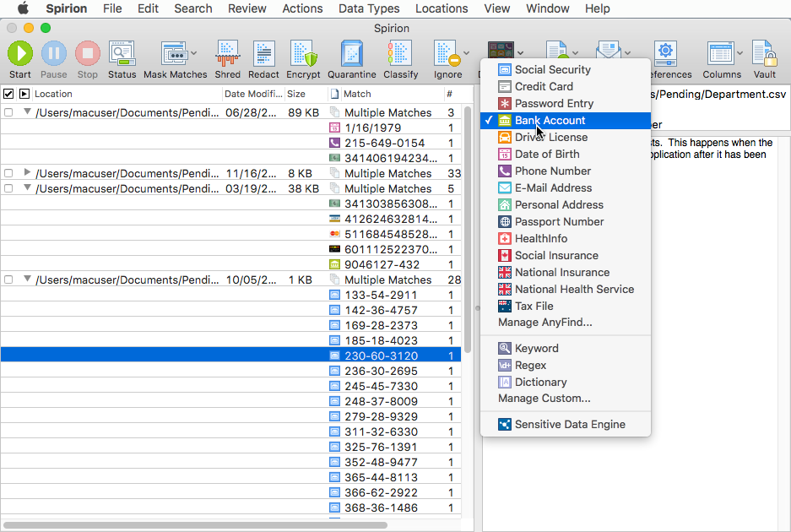Click expand-all arrow in header
791x532 pixels.
(x=24, y=94)
